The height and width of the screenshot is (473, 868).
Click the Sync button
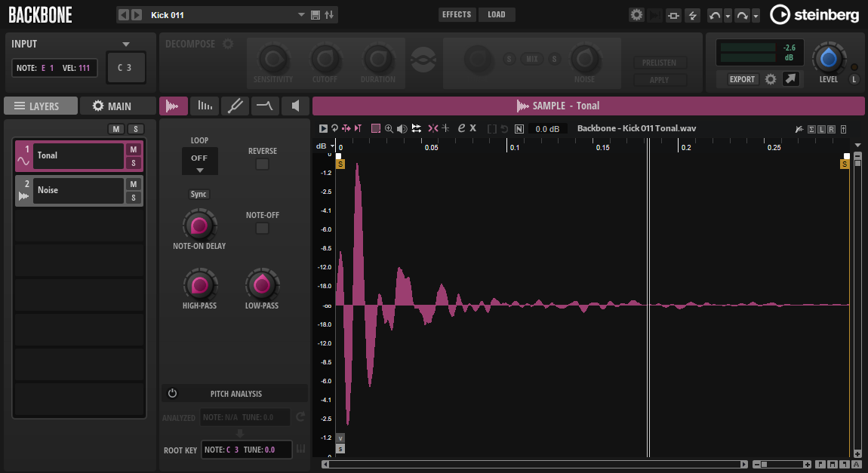tap(199, 194)
